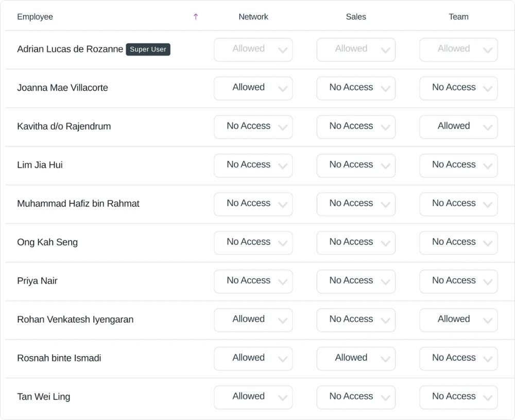Viewport: 515px width, 420px height.
Task: Set Ong Kah Seng's Team permission dropdown
Action: [x=458, y=243]
